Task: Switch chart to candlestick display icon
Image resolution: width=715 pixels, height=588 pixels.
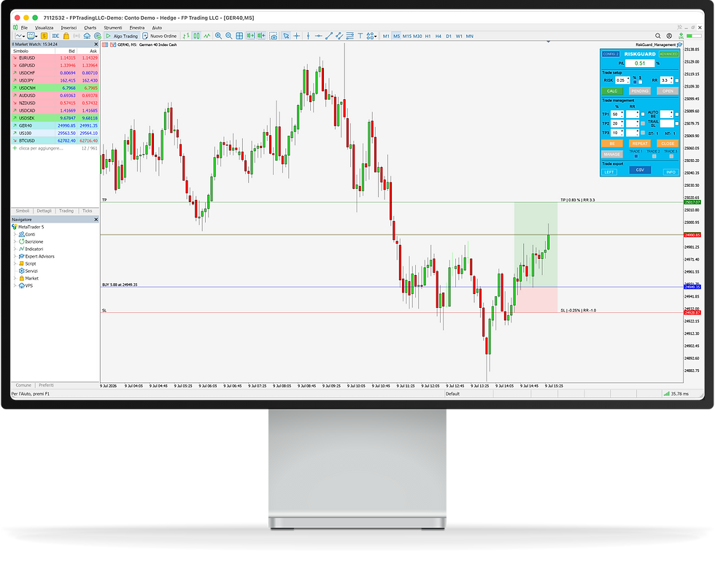Action: (196, 36)
